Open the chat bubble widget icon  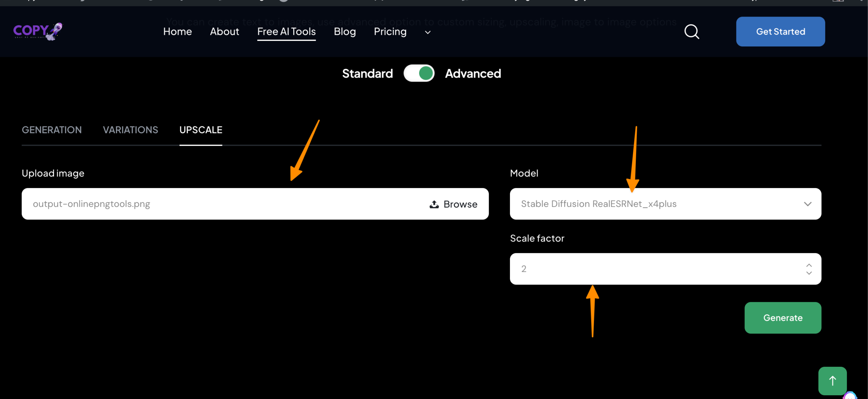point(850,396)
